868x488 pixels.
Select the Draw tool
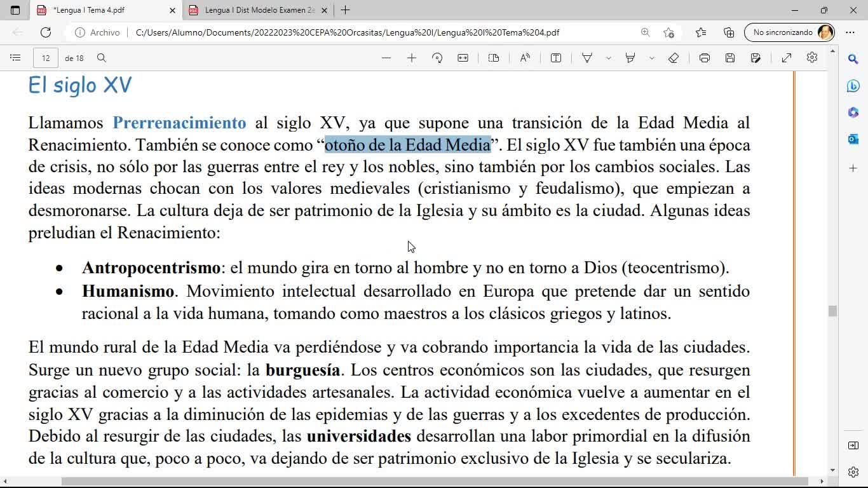[587, 58]
